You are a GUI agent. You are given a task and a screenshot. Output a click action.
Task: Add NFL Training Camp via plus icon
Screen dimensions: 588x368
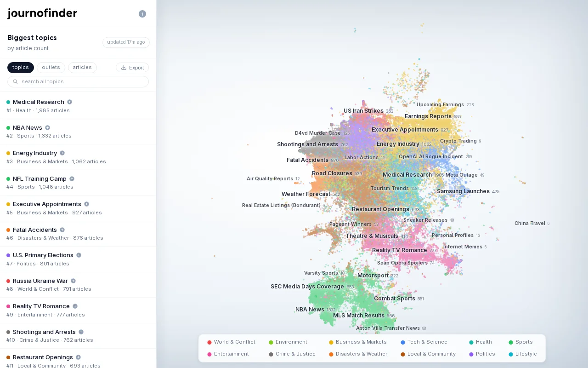coord(72,179)
